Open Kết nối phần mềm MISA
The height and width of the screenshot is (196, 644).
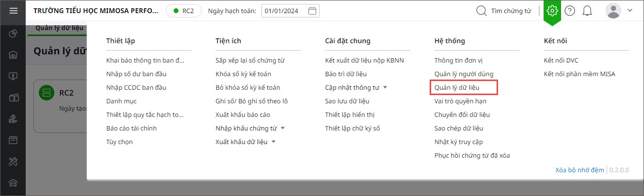pyautogui.click(x=580, y=74)
